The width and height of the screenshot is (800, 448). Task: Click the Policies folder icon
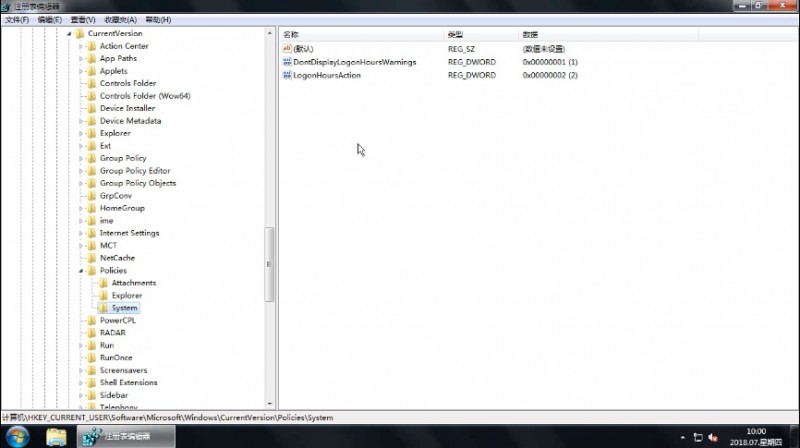point(92,270)
